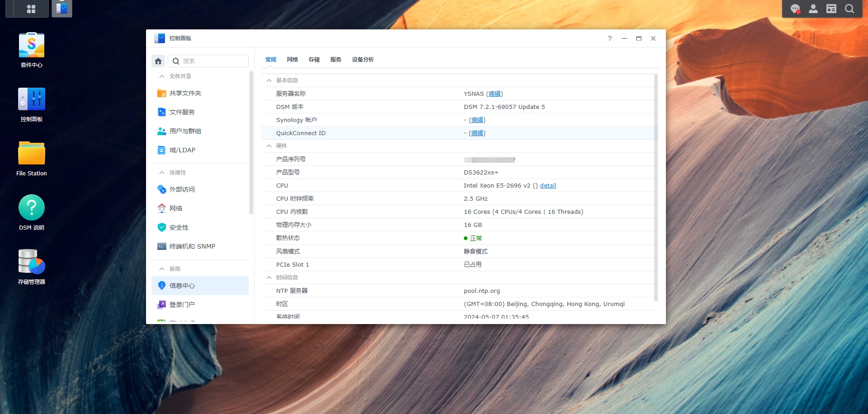Collapse the 连接性 sidebar group

coord(162,173)
